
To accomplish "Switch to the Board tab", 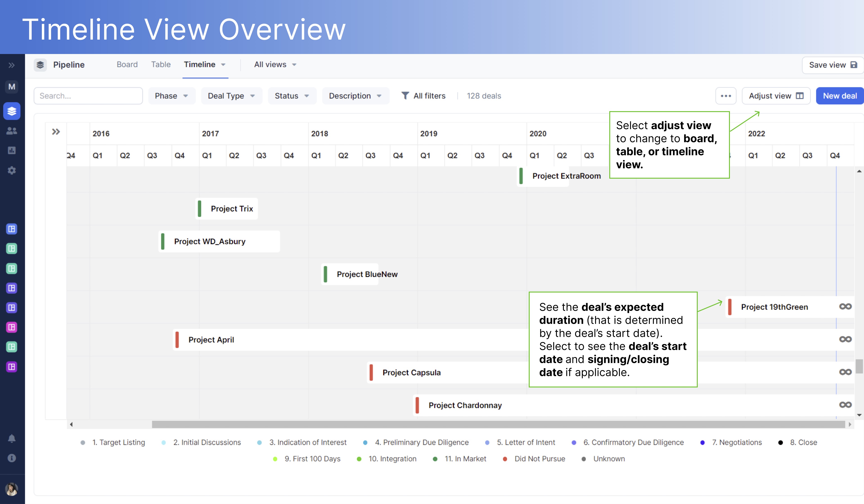I will [127, 64].
